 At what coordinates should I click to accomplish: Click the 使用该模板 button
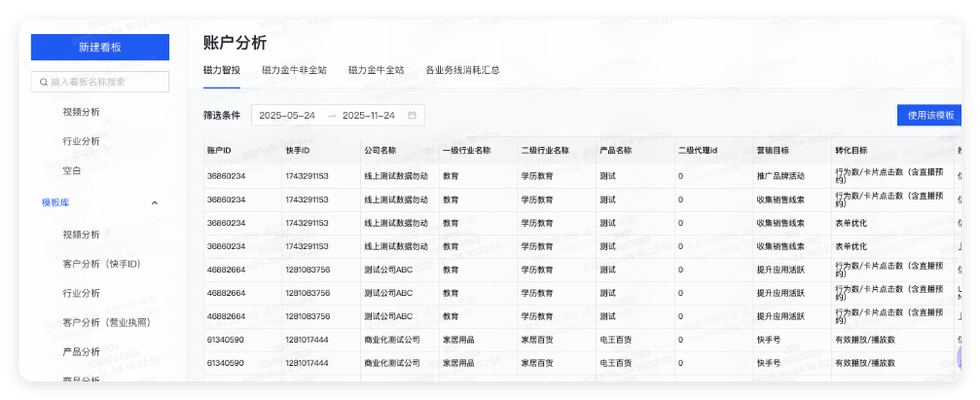tap(929, 115)
